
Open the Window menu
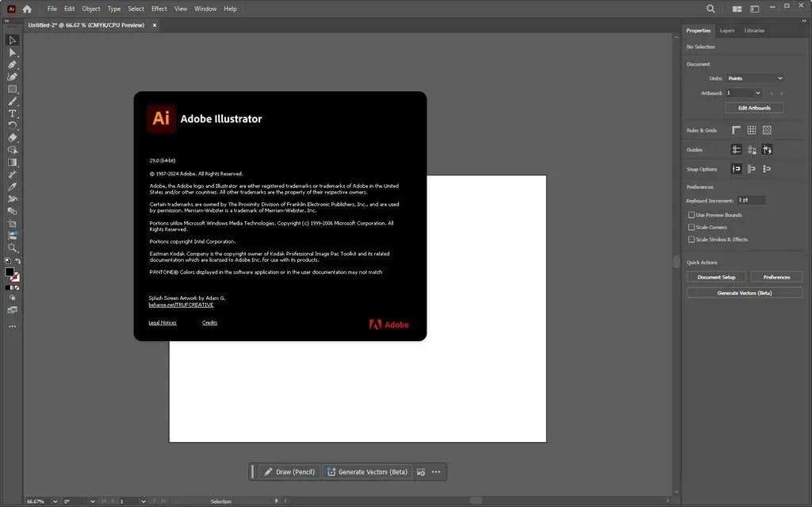(205, 9)
